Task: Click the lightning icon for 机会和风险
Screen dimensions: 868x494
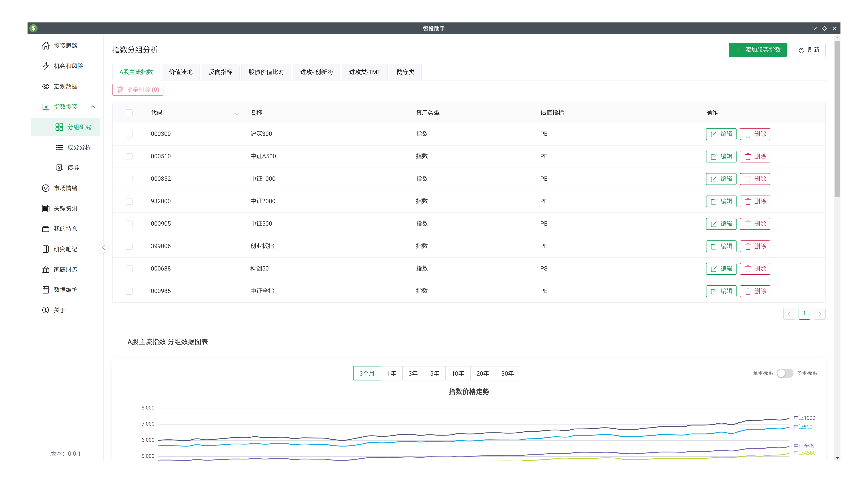Action: (x=46, y=66)
